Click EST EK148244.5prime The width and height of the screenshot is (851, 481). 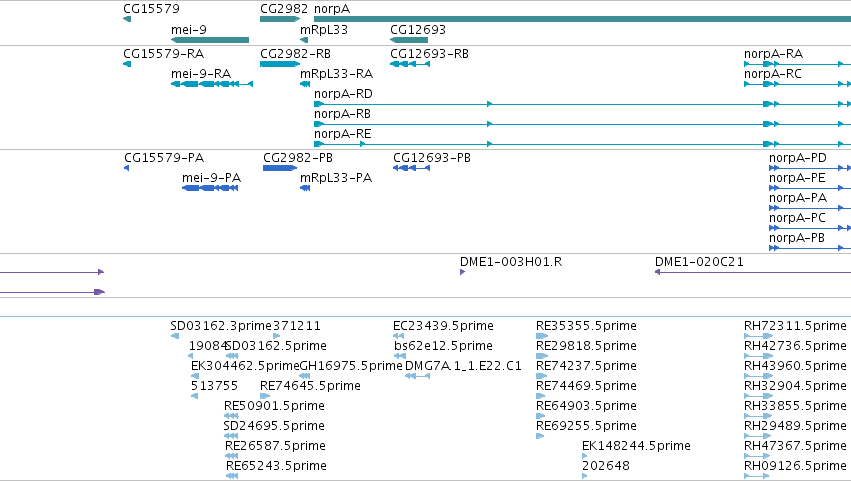[636, 447]
